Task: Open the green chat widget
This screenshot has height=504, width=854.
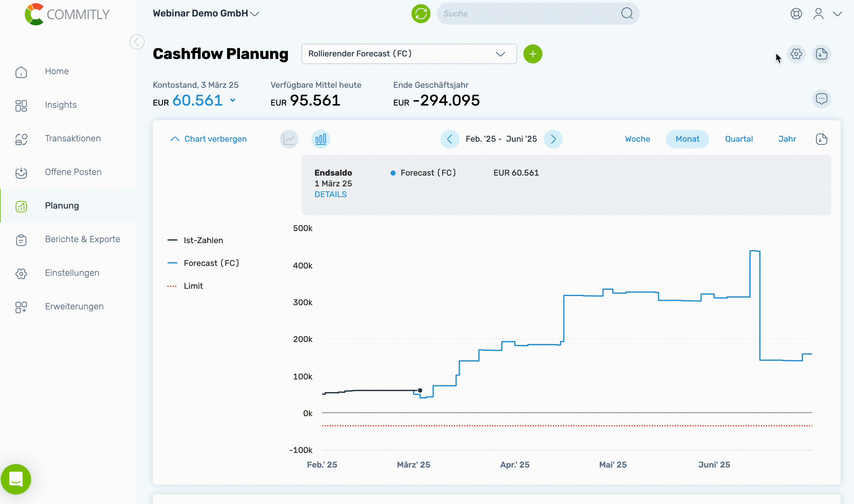Action: coord(16,479)
